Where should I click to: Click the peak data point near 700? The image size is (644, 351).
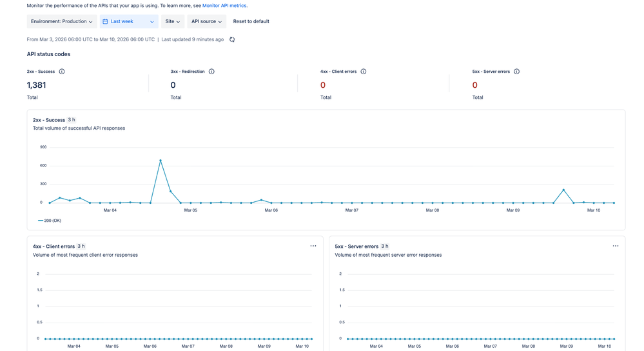160,160
